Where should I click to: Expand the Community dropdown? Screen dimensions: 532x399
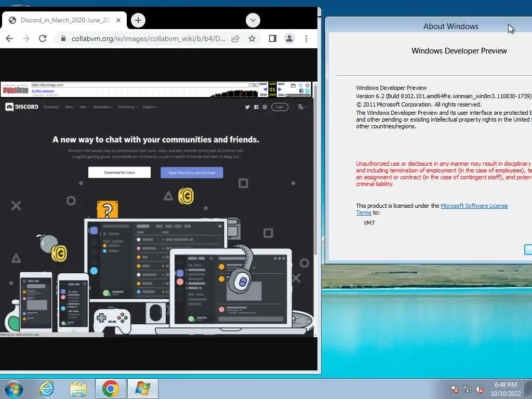click(x=128, y=107)
